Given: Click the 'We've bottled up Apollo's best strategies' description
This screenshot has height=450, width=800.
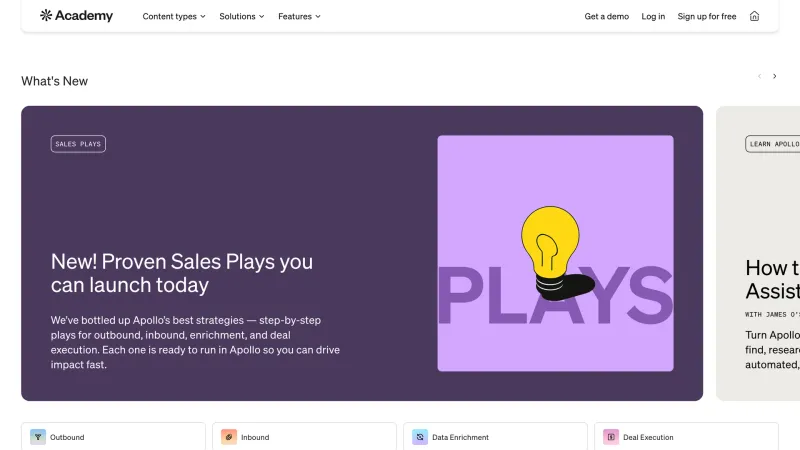Looking at the screenshot, I should click(x=195, y=342).
